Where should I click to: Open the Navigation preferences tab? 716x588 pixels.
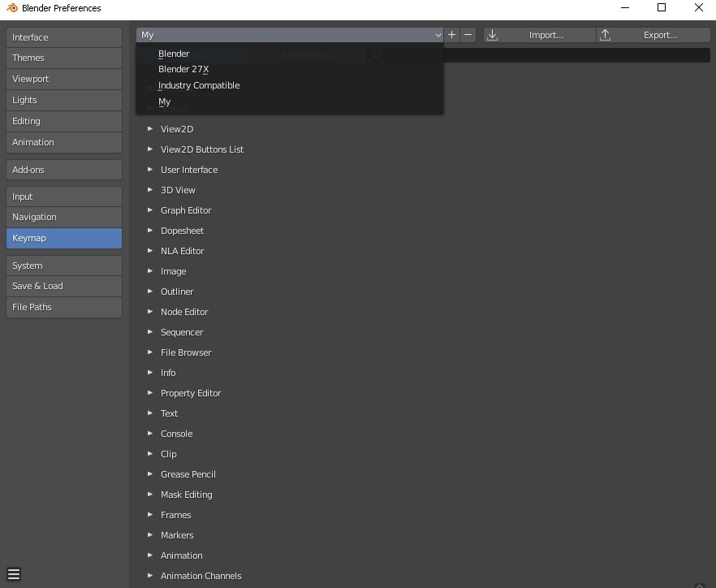coord(64,217)
